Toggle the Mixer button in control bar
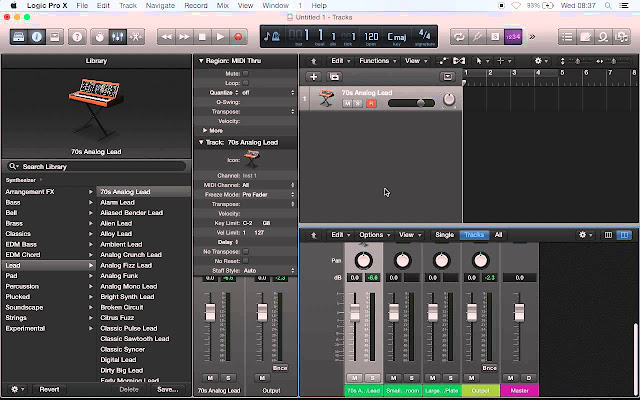640x400 pixels. pos(118,37)
